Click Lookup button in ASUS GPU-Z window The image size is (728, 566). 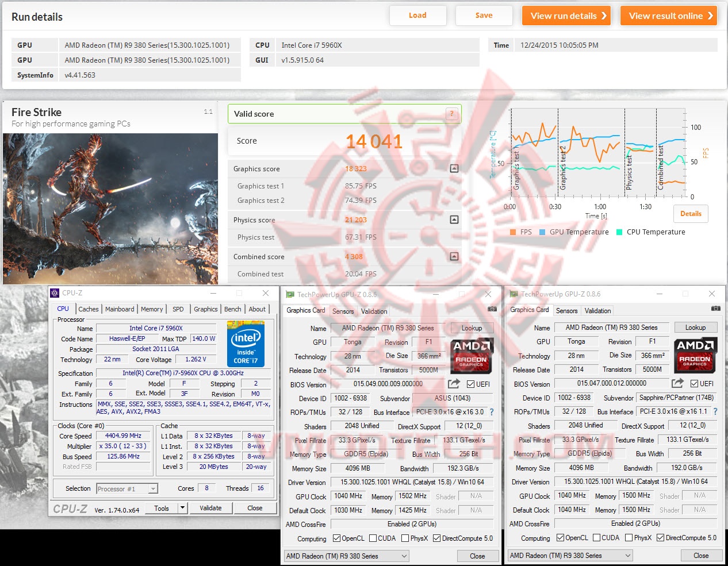click(472, 328)
